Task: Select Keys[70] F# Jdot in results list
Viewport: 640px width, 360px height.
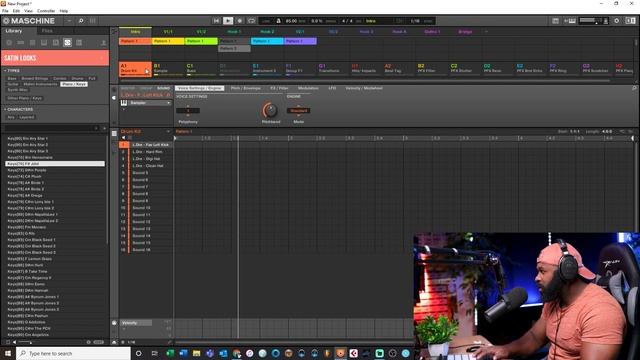Action: click(55, 164)
